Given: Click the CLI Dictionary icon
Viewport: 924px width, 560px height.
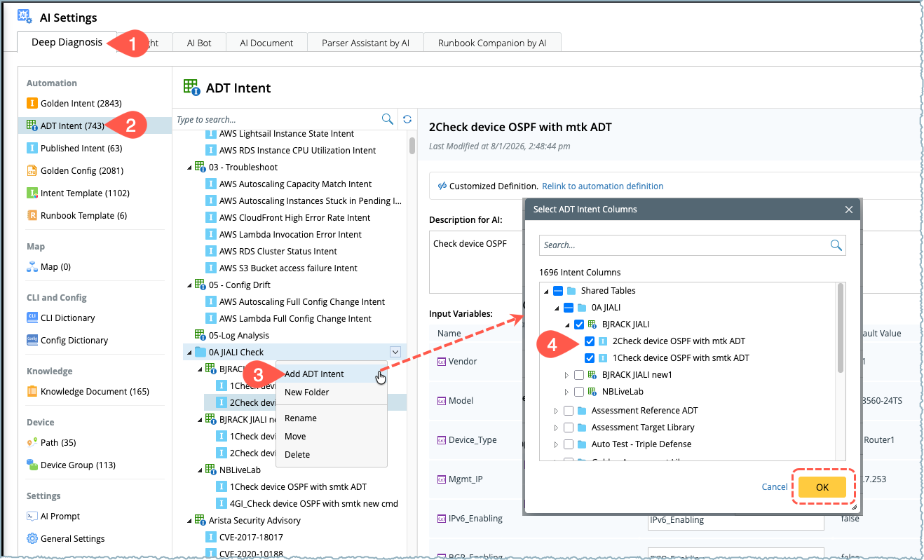Looking at the screenshot, I should (x=32, y=317).
